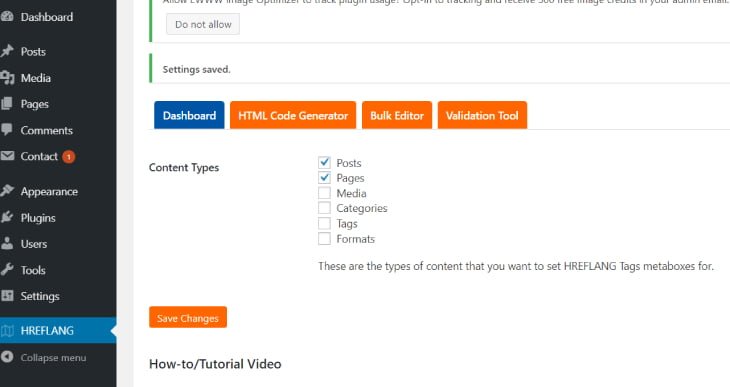The width and height of the screenshot is (730, 387).
Task: Enable the Categories content type checkbox
Action: (324, 208)
